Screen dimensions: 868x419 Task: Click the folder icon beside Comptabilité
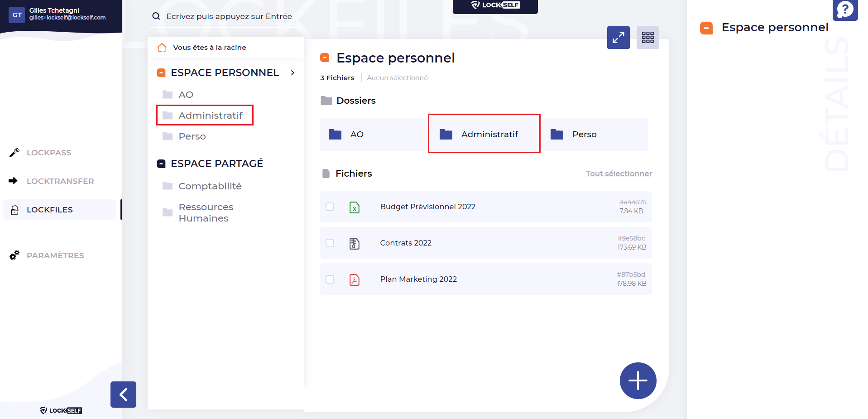168,186
